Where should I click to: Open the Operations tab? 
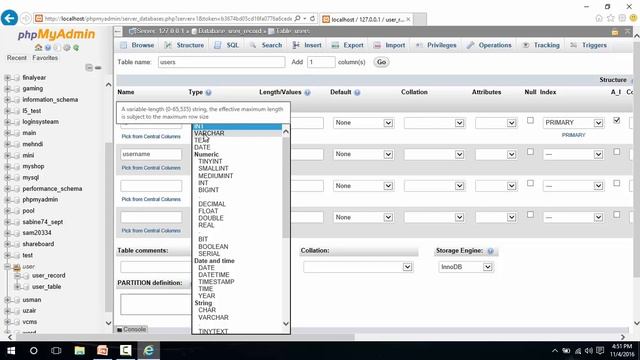pyautogui.click(x=489, y=45)
